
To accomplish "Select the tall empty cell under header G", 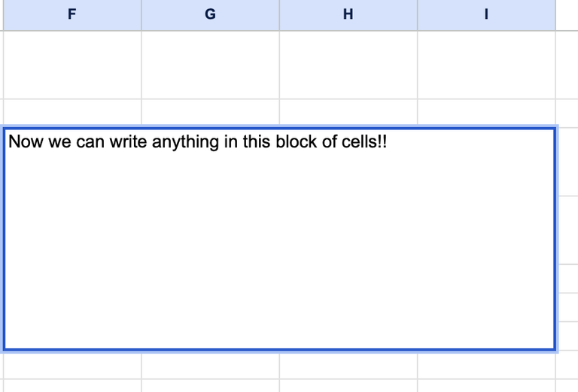I will pos(210,65).
